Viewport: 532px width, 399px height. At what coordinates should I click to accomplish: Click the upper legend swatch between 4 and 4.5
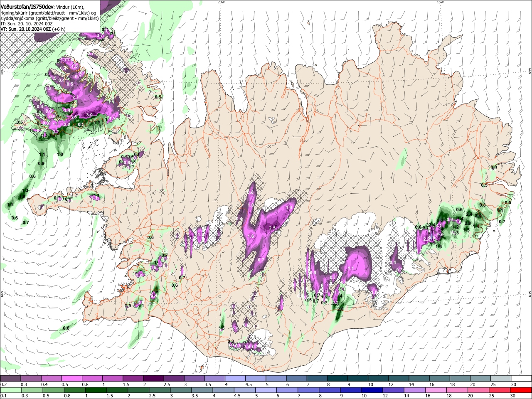(x=235, y=379)
